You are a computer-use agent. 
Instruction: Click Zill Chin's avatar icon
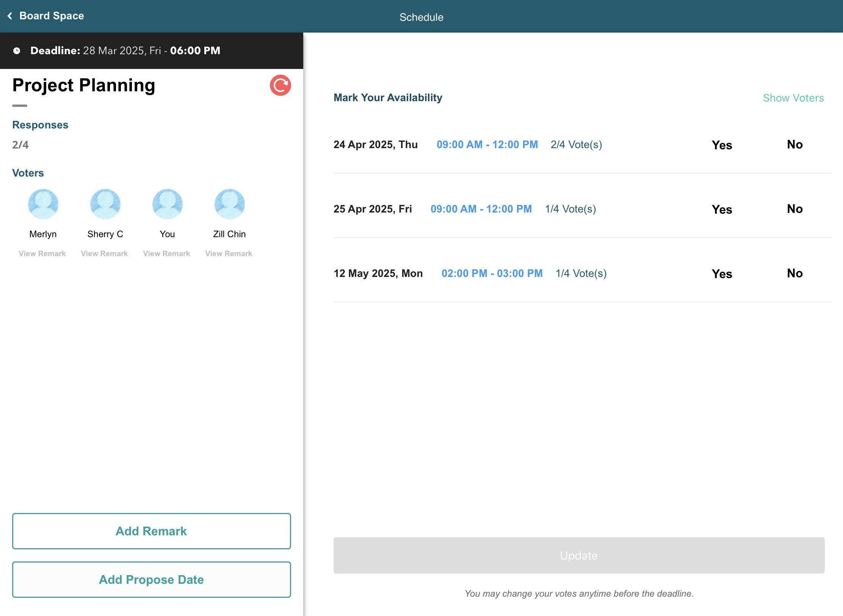[x=229, y=204]
